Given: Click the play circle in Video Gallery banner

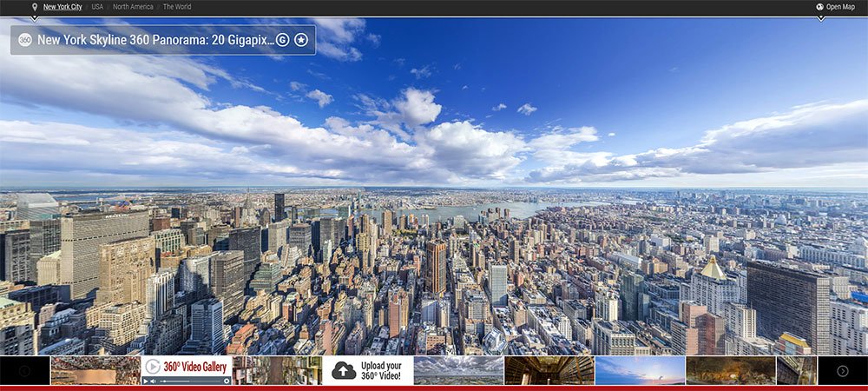Looking at the screenshot, I should (x=153, y=367).
